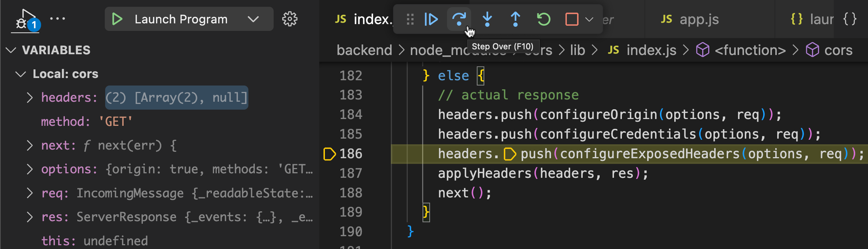The width and height of the screenshot is (868, 249).
Task: Place cursor on applyHeaders(headers, res) line
Action: 543,173
